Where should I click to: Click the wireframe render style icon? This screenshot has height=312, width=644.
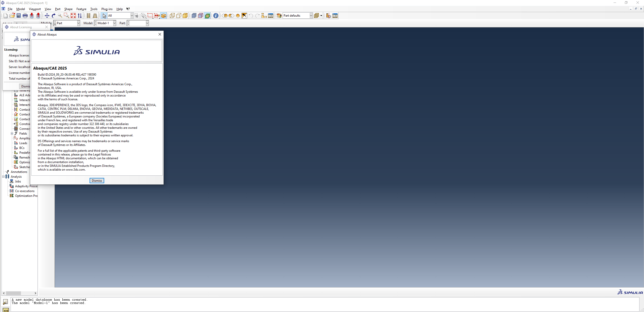(x=172, y=16)
